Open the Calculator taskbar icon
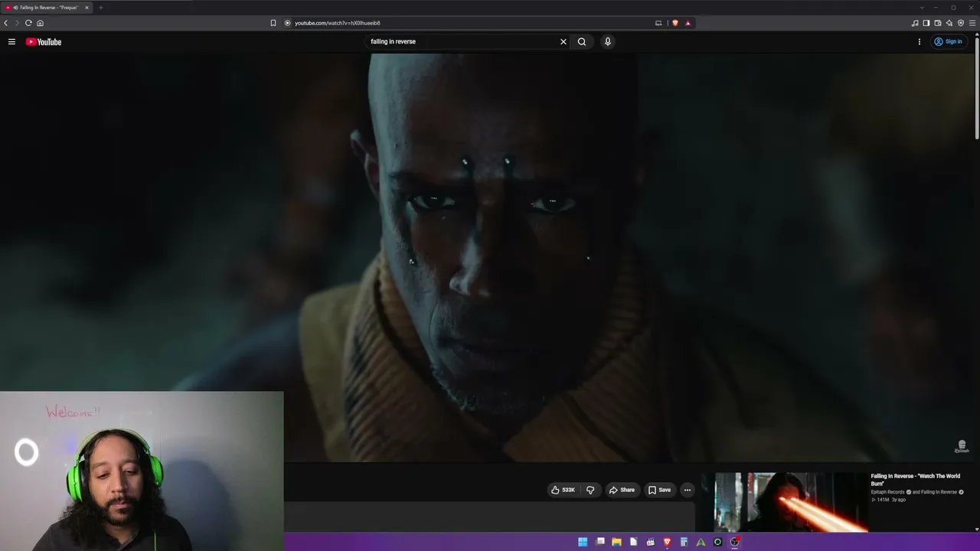The height and width of the screenshot is (551, 980). pyautogui.click(x=684, y=542)
